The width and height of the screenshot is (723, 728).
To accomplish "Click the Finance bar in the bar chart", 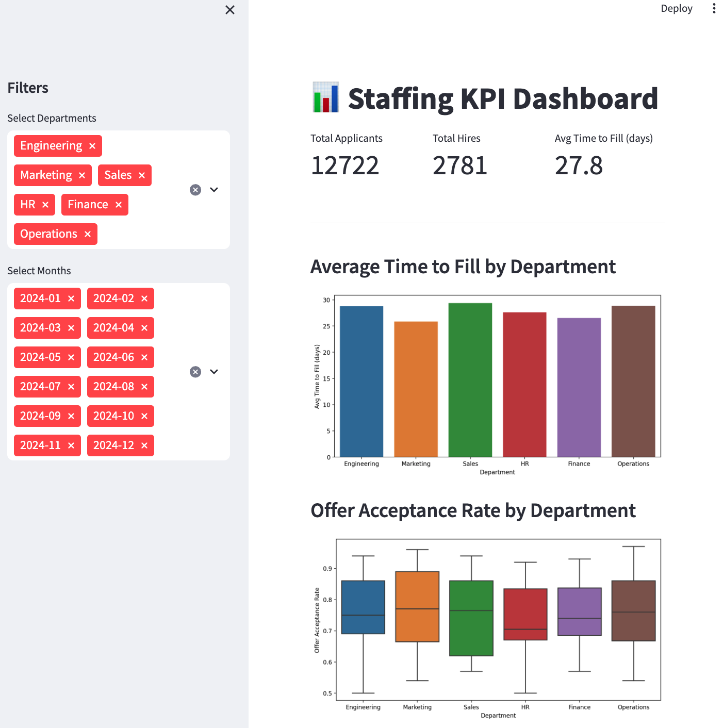I will pyautogui.click(x=579, y=388).
